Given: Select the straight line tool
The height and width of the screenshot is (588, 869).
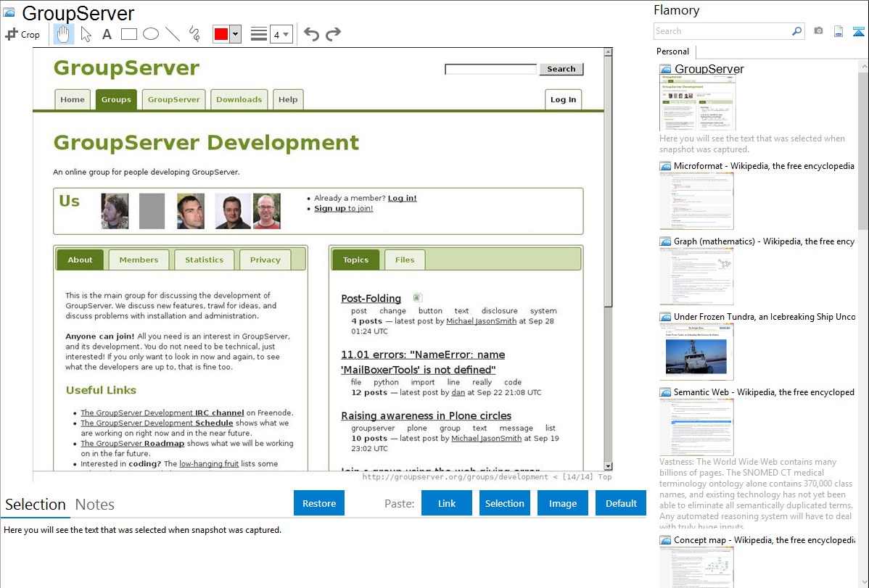Looking at the screenshot, I should (x=173, y=34).
